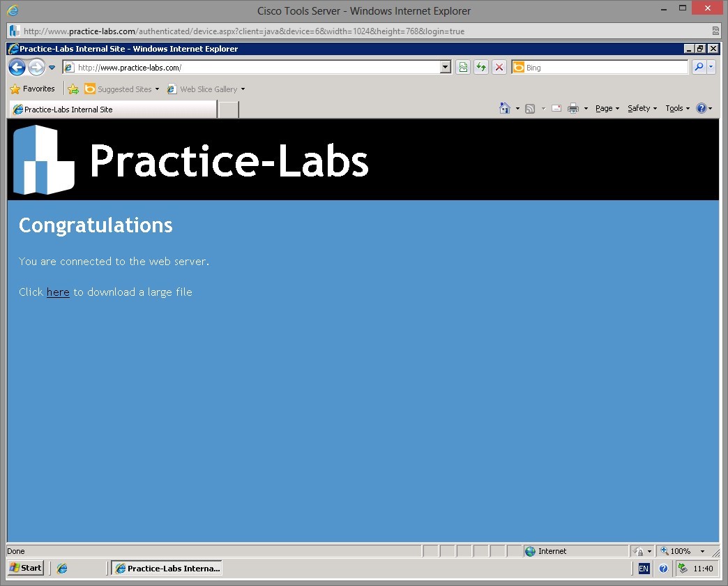This screenshot has height=586, width=728.
Task: Open the Favorites panel
Action: tap(33, 89)
